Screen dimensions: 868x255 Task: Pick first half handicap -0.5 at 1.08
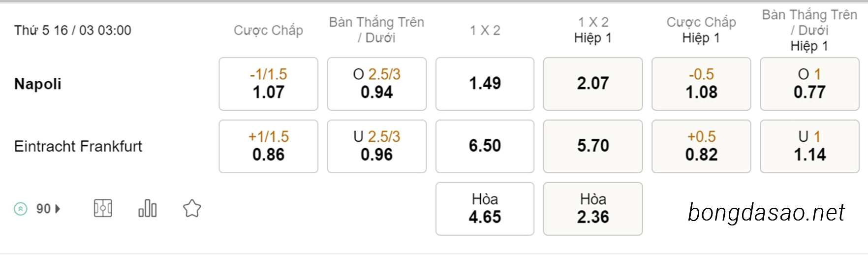[701, 84]
